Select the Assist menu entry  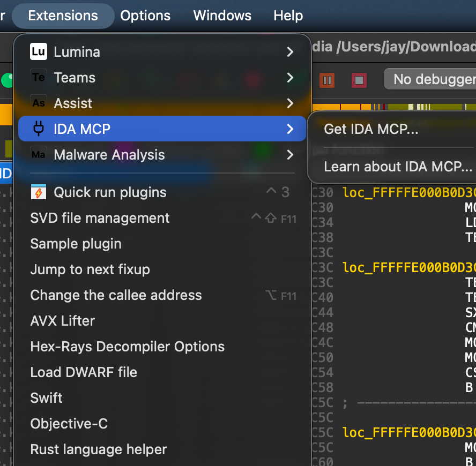pyautogui.click(x=162, y=103)
